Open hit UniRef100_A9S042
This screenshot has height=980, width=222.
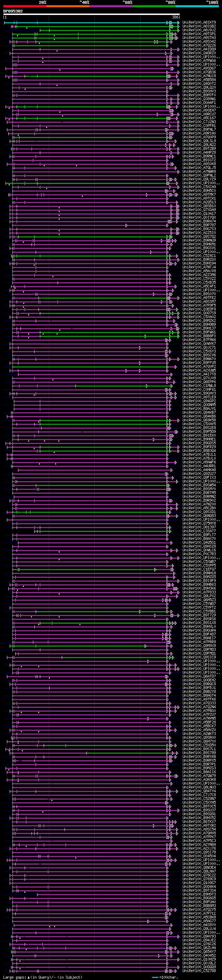(199, 41)
